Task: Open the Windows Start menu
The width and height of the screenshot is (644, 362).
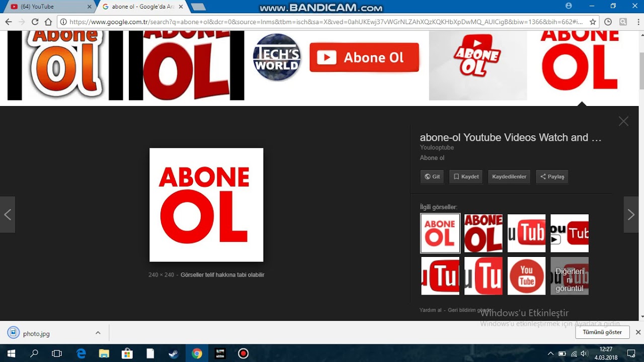Action: point(11,353)
